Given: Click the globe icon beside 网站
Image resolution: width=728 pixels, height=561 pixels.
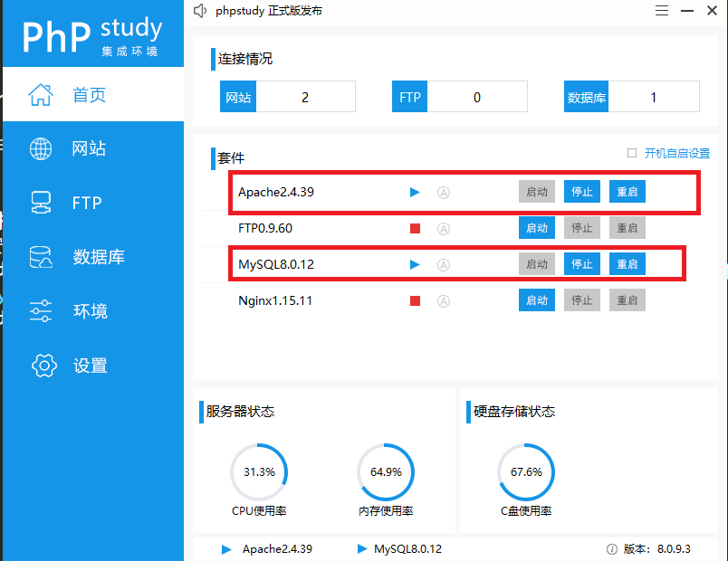Looking at the screenshot, I should 41,149.
